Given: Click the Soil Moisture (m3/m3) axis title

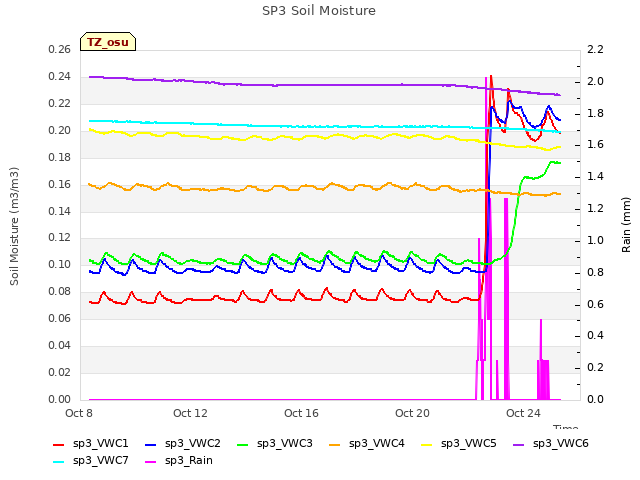Looking at the screenshot, I should click(14, 226).
